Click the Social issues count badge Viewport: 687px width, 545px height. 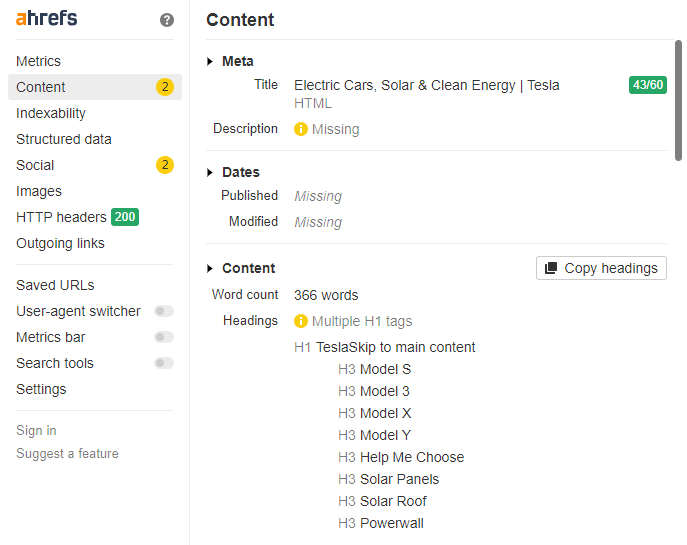click(x=165, y=165)
